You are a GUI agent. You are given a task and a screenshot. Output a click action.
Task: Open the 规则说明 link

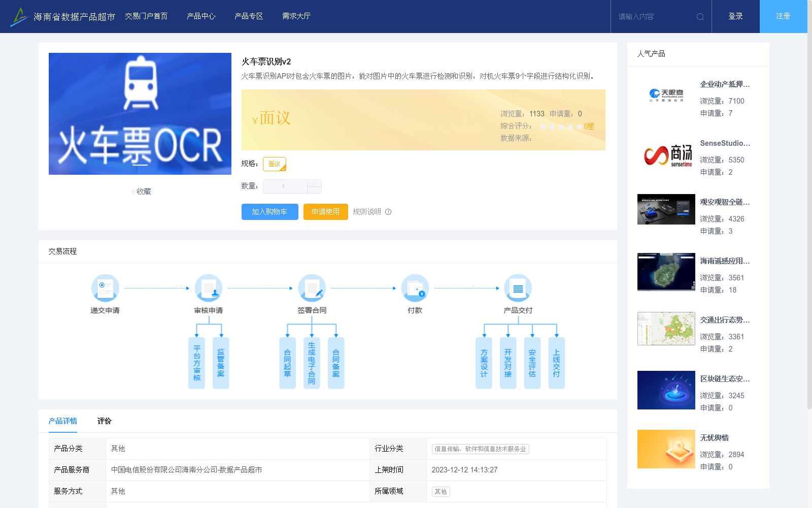(367, 212)
